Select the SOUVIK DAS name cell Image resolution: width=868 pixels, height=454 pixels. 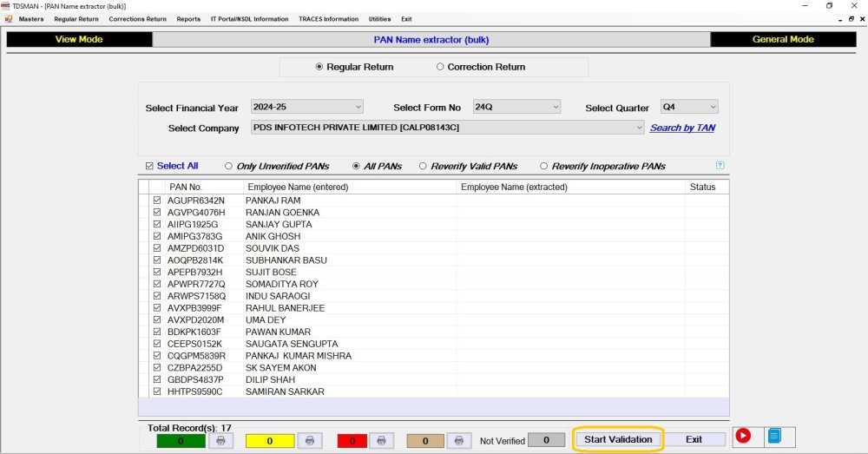click(x=350, y=248)
